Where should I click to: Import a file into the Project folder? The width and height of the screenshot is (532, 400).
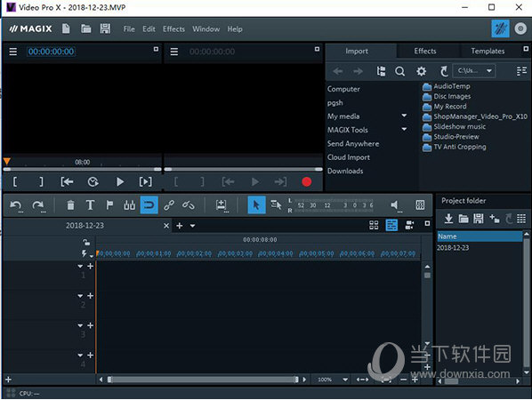(448, 219)
